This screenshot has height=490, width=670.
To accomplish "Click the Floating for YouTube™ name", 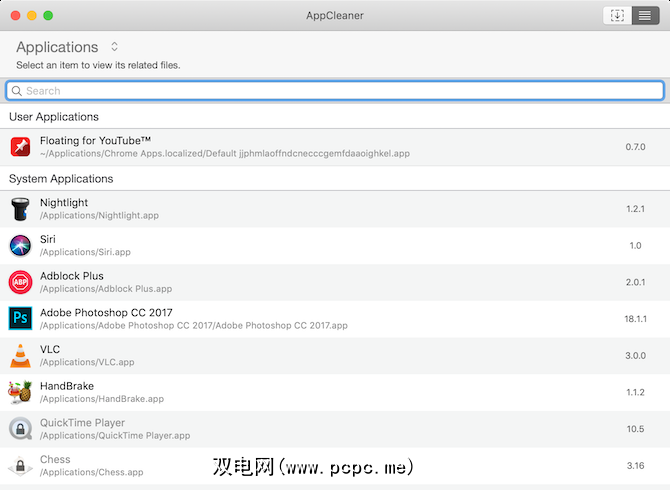I will (95, 141).
